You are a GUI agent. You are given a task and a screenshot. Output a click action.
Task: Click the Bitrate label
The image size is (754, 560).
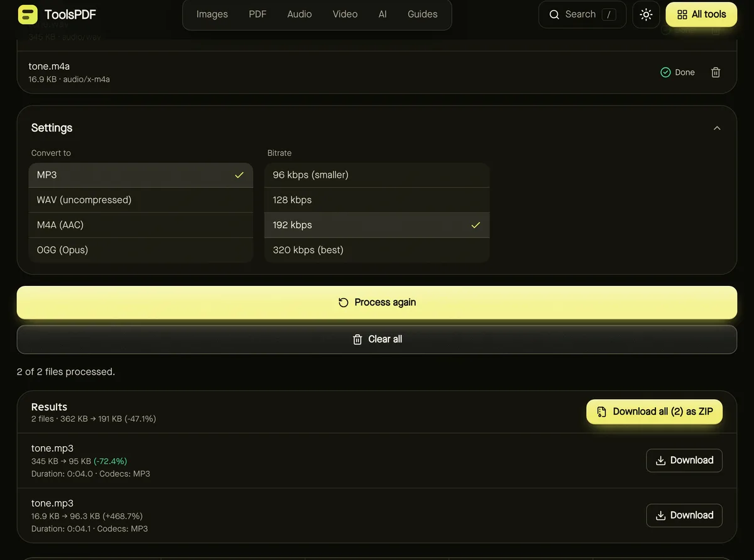[280, 153]
